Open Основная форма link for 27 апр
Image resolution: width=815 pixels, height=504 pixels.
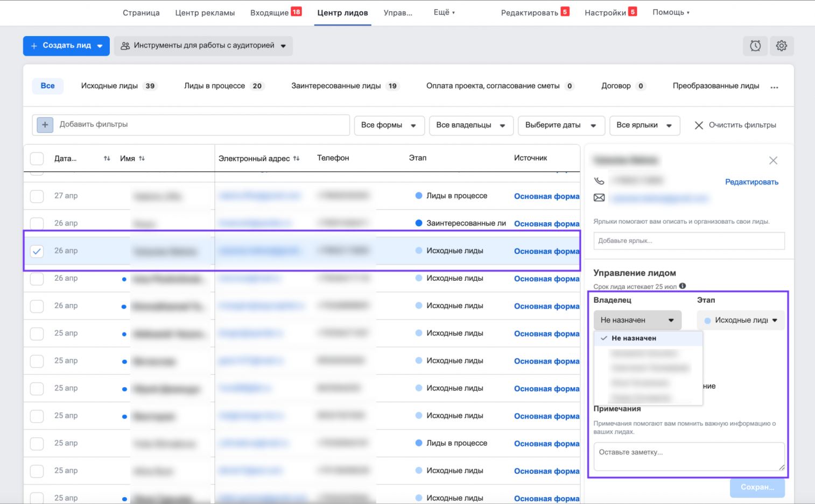546,196
